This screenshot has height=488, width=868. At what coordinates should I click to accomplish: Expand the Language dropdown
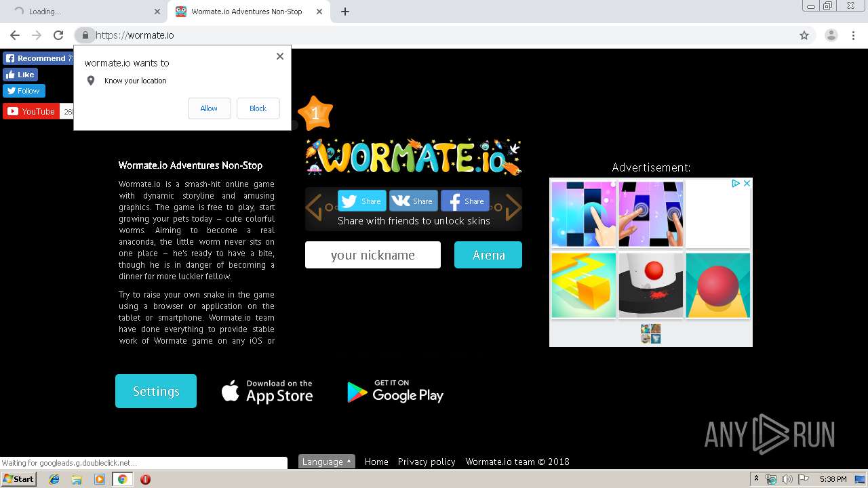point(327,462)
